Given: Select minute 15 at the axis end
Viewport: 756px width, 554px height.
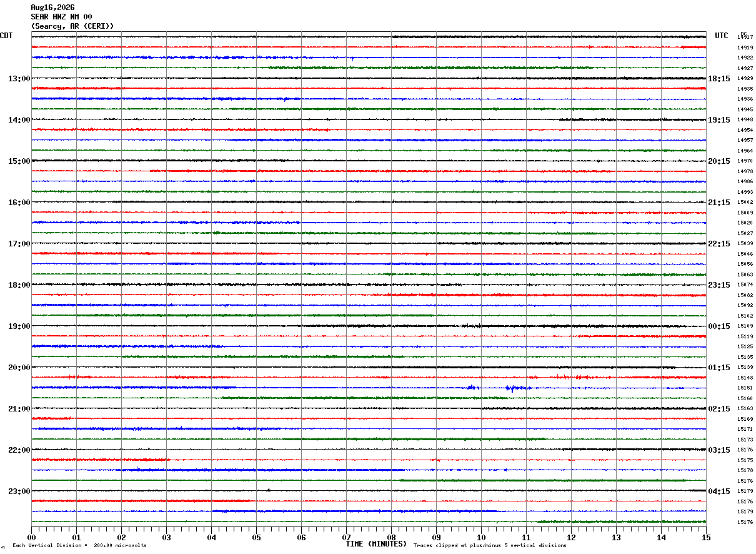Looking at the screenshot, I should pyautogui.click(x=706, y=537).
